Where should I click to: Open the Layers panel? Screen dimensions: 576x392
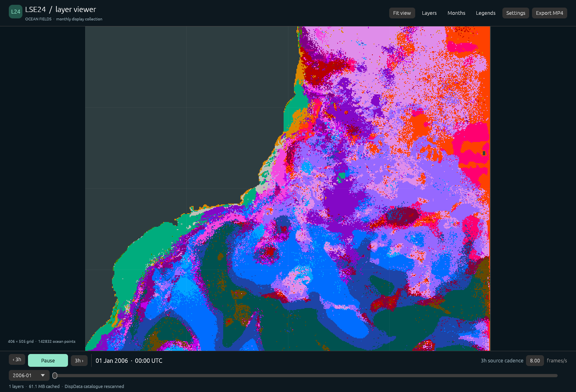(429, 13)
